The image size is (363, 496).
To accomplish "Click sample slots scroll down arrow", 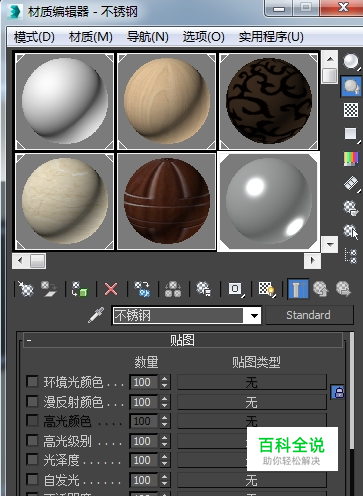I will pos(330,245).
